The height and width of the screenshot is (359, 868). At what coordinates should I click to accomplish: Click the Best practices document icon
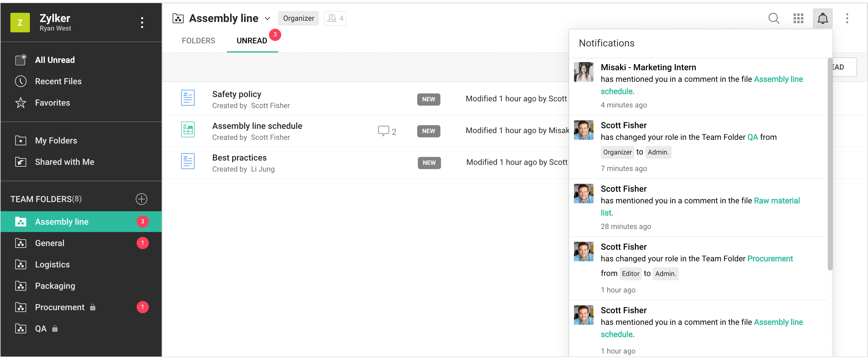pyautogui.click(x=188, y=161)
